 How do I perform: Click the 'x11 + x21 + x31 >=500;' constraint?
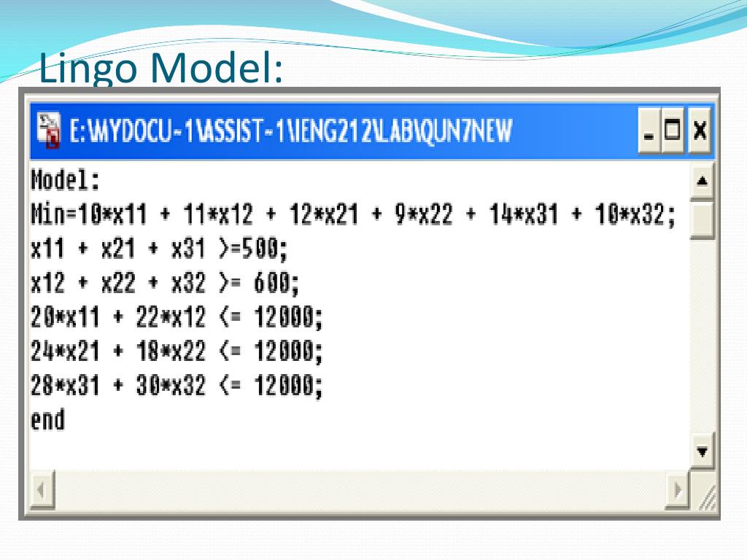158,249
